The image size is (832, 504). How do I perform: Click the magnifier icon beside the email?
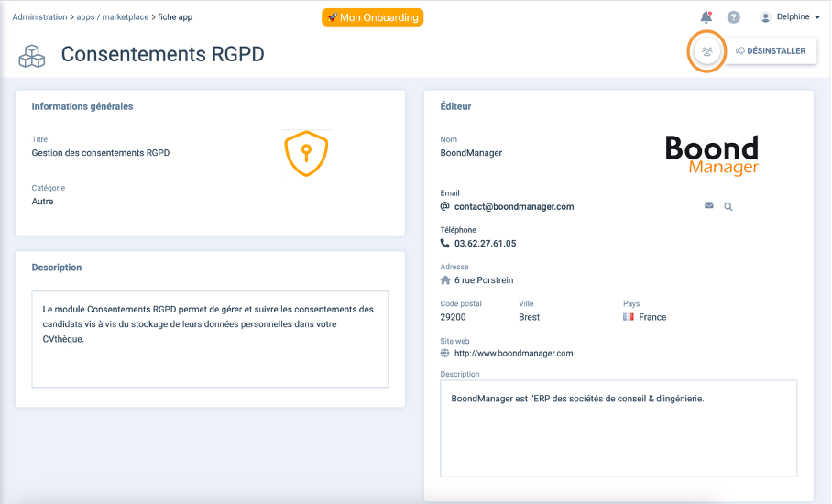point(728,207)
